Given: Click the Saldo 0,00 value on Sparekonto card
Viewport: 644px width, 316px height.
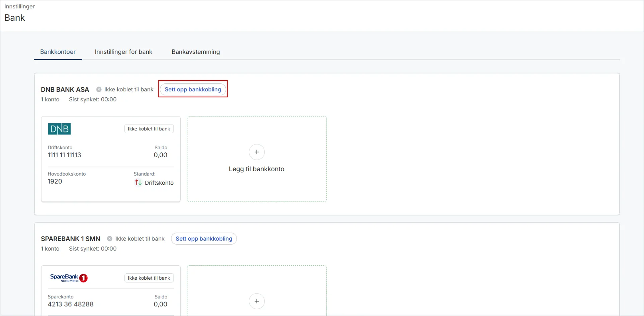Looking at the screenshot, I should [x=161, y=304].
